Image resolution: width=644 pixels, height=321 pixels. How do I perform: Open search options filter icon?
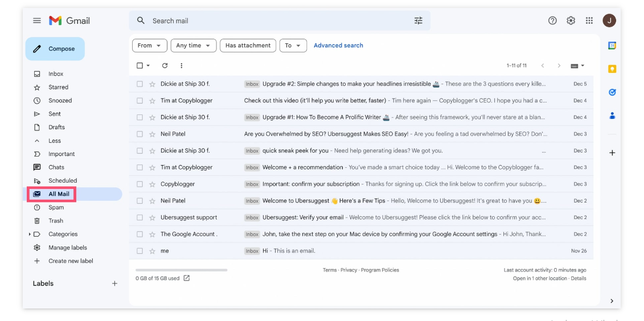pos(418,20)
